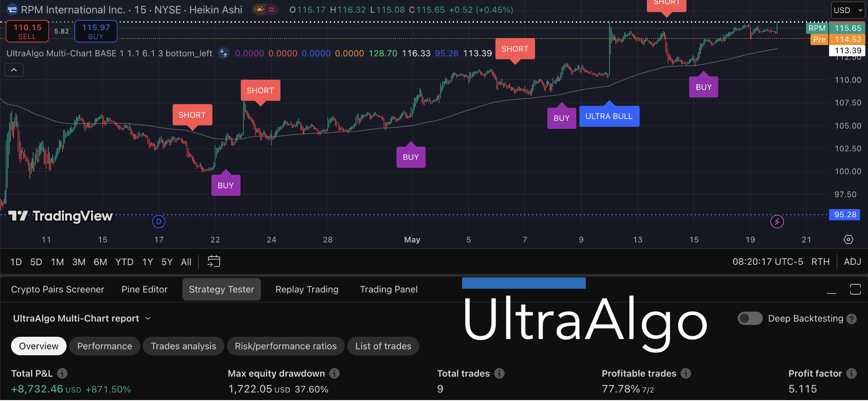
Task: Click RPM International Inc. symbol title
Action: [x=73, y=10]
